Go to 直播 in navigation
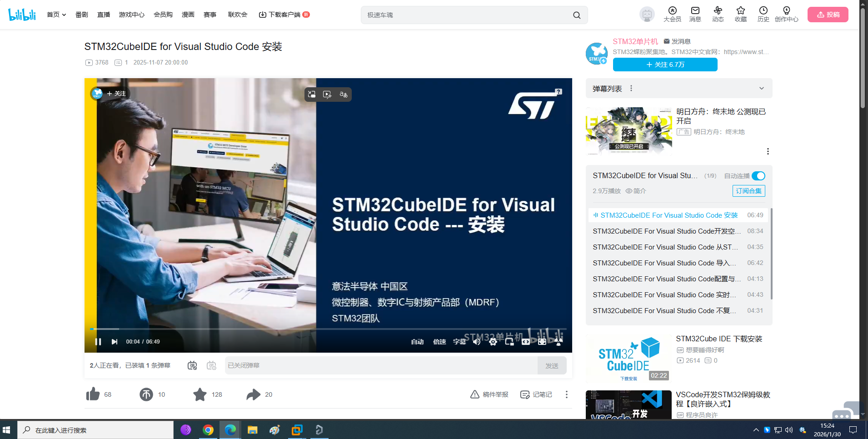 tap(104, 15)
